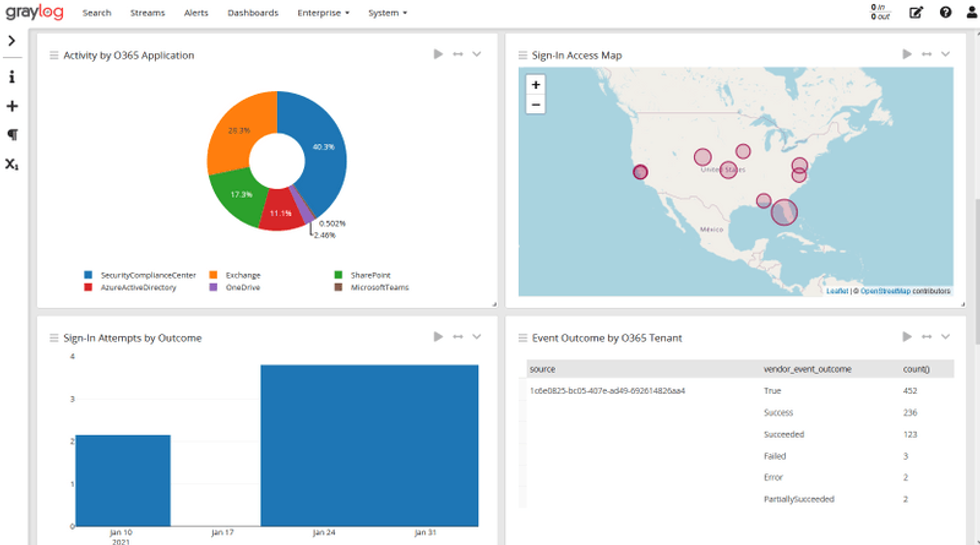980x545 pixels.
Task: Click the paragraph icon in left sidebar
Action: (12, 134)
